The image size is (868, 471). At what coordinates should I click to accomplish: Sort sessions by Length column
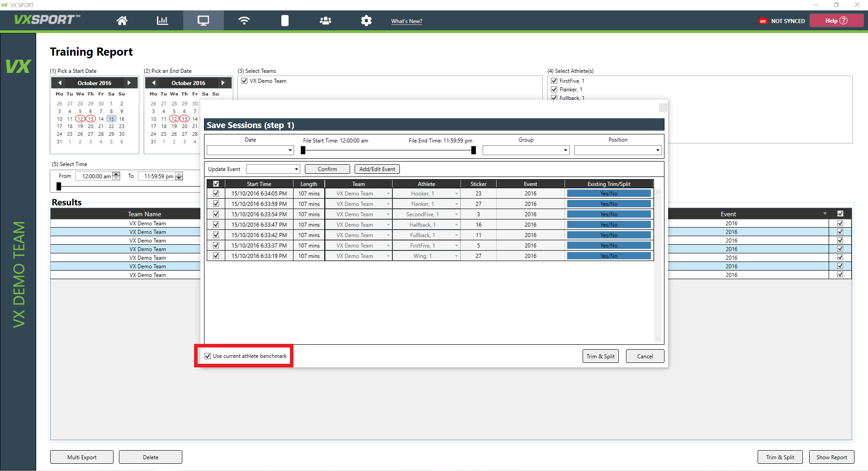pyautogui.click(x=309, y=184)
